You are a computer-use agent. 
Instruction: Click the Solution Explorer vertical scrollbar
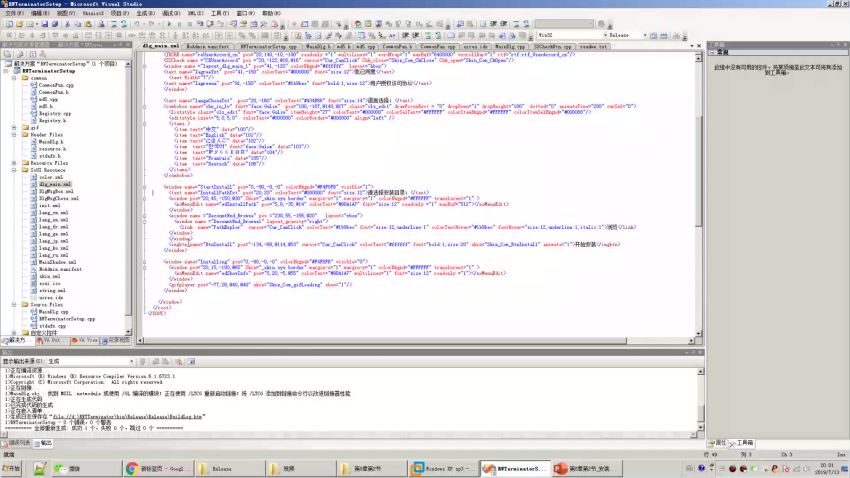coord(128,198)
